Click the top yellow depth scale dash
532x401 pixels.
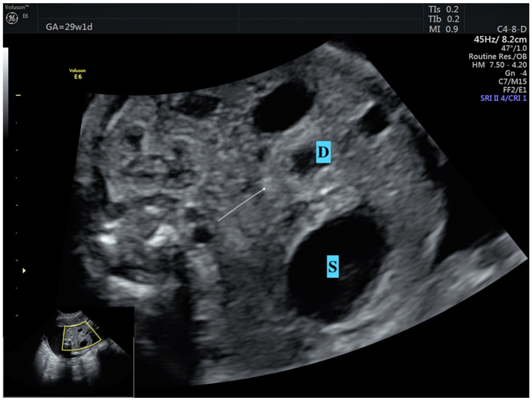tap(18, 95)
